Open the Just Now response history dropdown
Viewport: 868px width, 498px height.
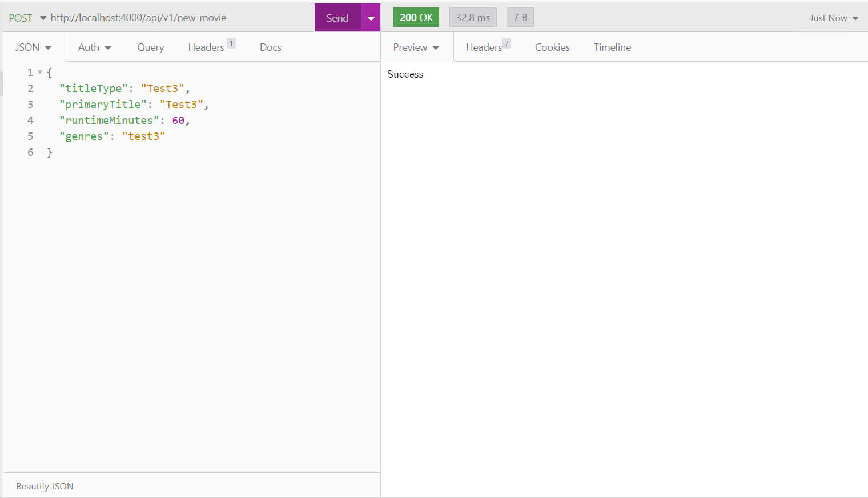(x=833, y=18)
